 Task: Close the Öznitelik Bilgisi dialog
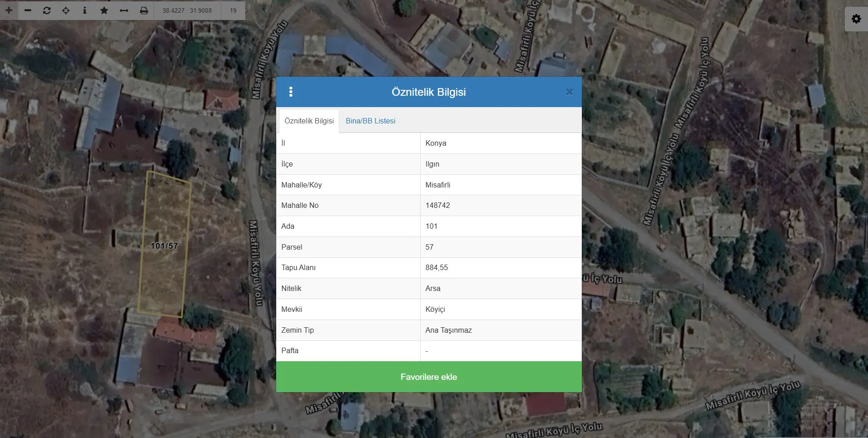point(569,92)
